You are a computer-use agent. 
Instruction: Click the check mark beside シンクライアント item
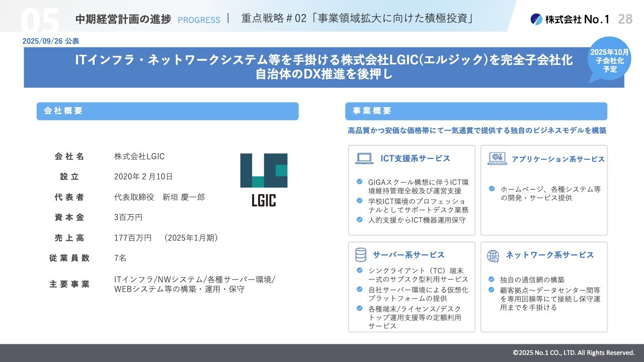coord(359,270)
